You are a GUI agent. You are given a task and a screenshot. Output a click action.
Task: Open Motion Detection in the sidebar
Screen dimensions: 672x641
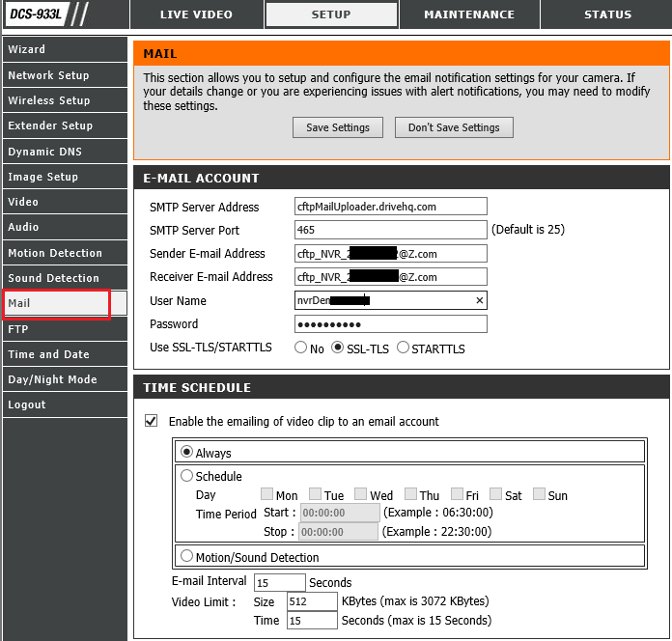(x=55, y=253)
